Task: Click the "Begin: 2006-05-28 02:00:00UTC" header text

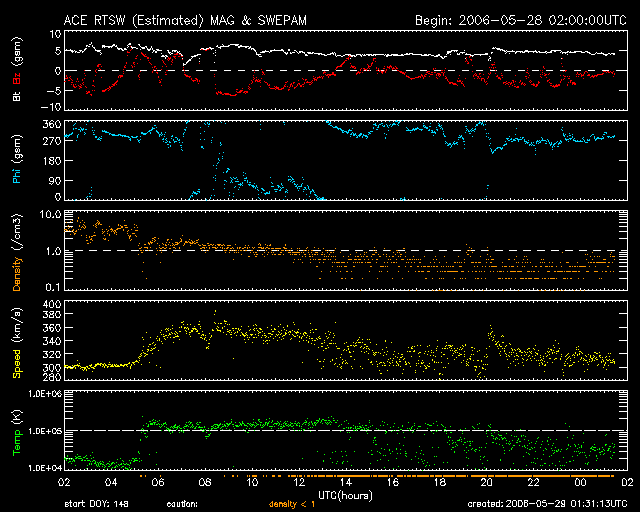Action: tap(521, 20)
